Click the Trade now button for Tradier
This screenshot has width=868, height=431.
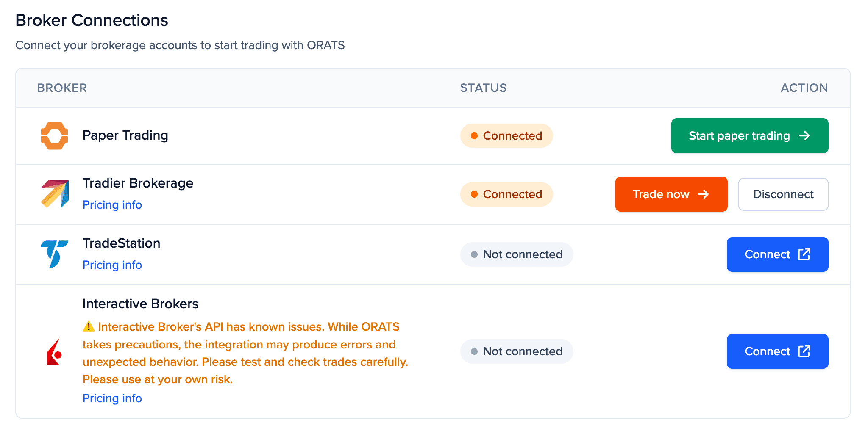(x=671, y=194)
